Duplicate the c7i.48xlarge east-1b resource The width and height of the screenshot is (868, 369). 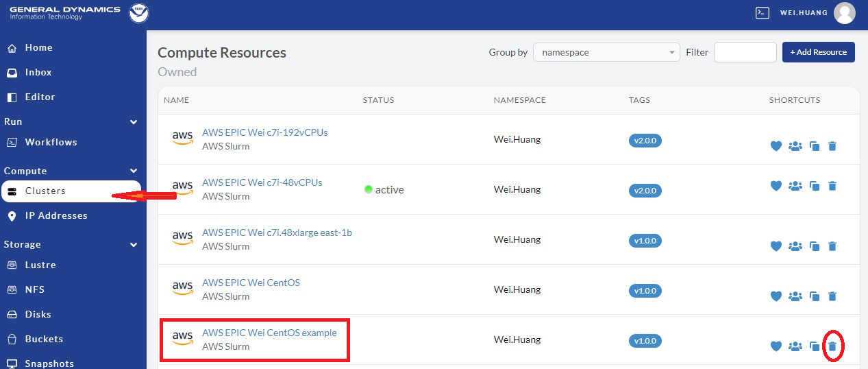point(815,246)
